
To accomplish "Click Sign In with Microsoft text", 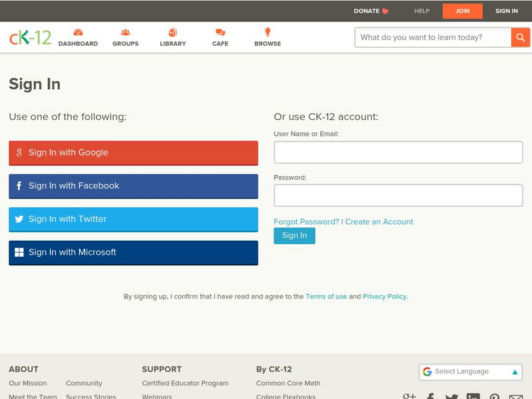I will click(x=72, y=253).
